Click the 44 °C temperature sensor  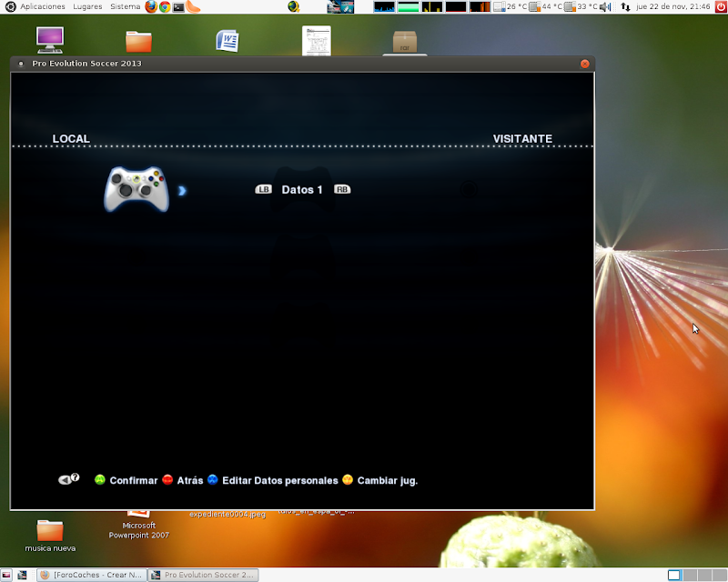[545, 6]
